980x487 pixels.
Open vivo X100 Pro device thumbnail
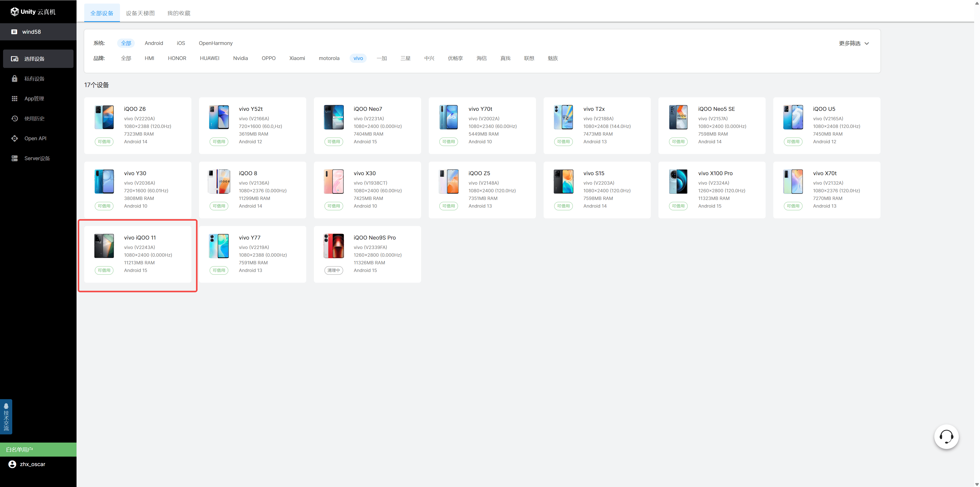point(678,182)
